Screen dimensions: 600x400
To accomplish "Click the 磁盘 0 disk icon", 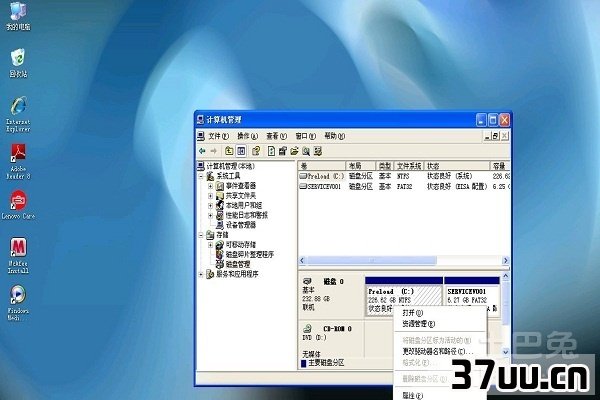I will coord(307,282).
